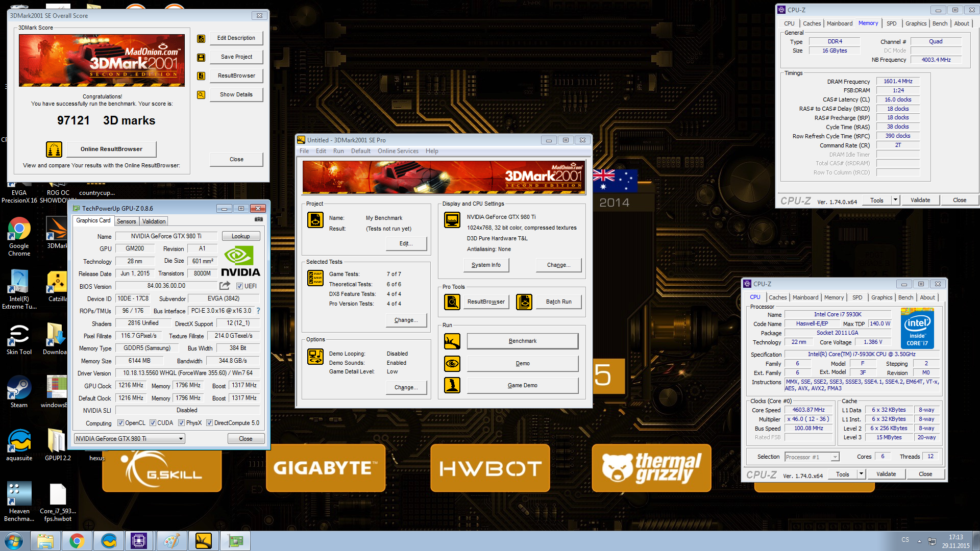This screenshot has width=980, height=551.
Task: Click the Online ResultBrowser yellow icon
Action: tap(54, 149)
